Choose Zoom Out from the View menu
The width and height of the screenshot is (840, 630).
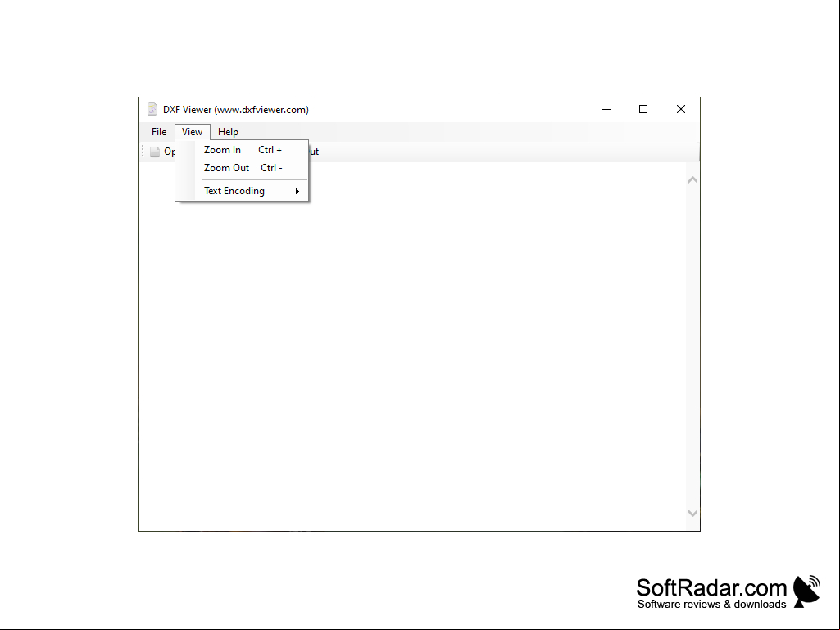coord(242,168)
